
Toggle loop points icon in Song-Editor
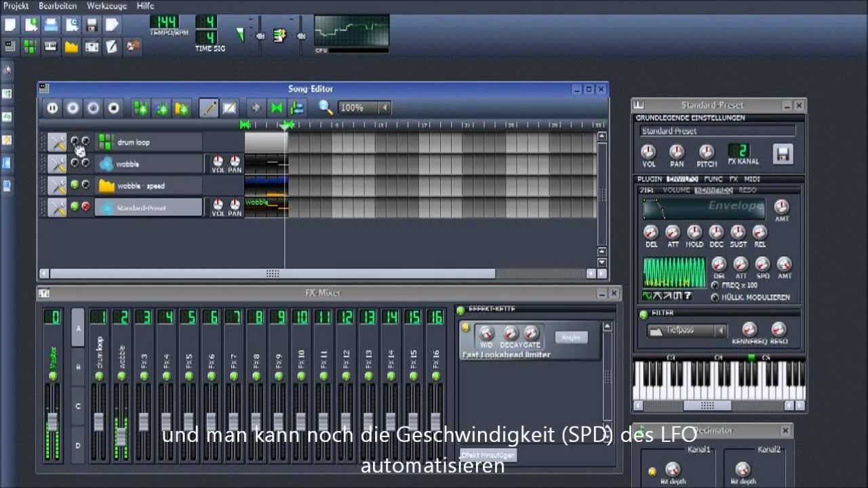click(x=276, y=108)
